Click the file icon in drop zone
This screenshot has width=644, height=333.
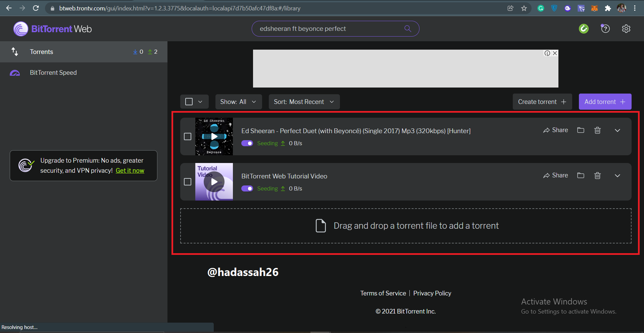click(321, 226)
